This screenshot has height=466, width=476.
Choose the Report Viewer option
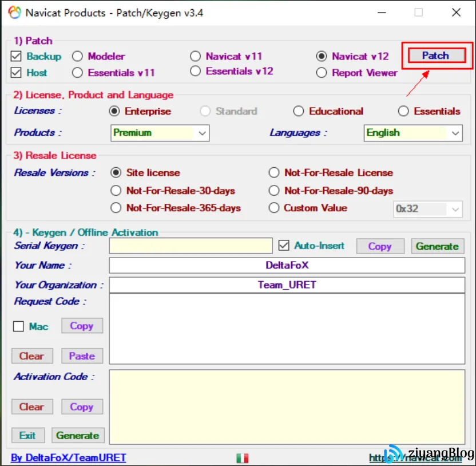click(322, 73)
